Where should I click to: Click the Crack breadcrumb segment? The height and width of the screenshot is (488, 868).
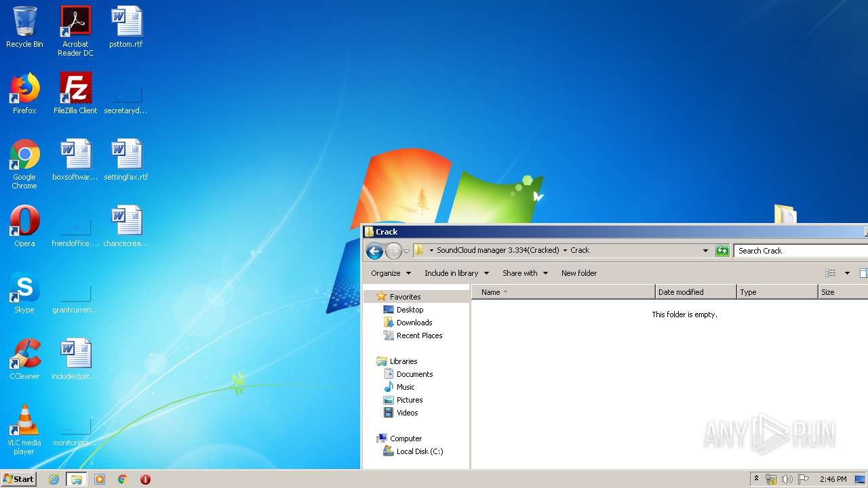pyautogui.click(x=580, y=250)
